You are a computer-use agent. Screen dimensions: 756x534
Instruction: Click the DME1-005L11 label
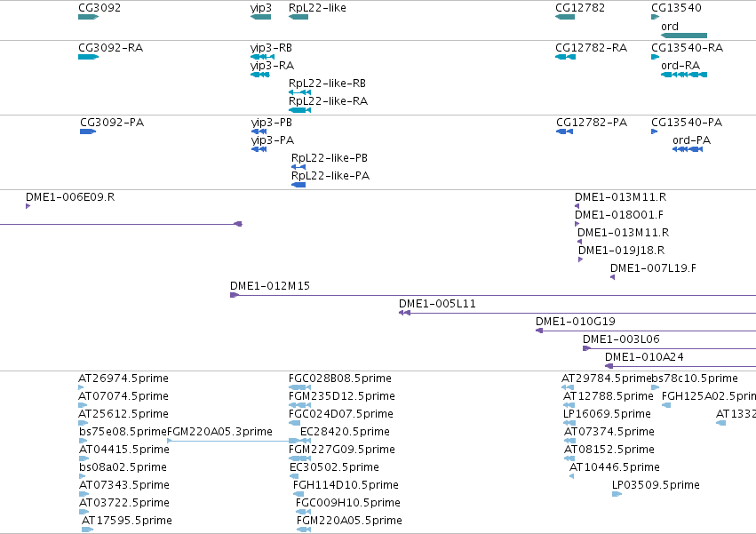pos(437,304)
